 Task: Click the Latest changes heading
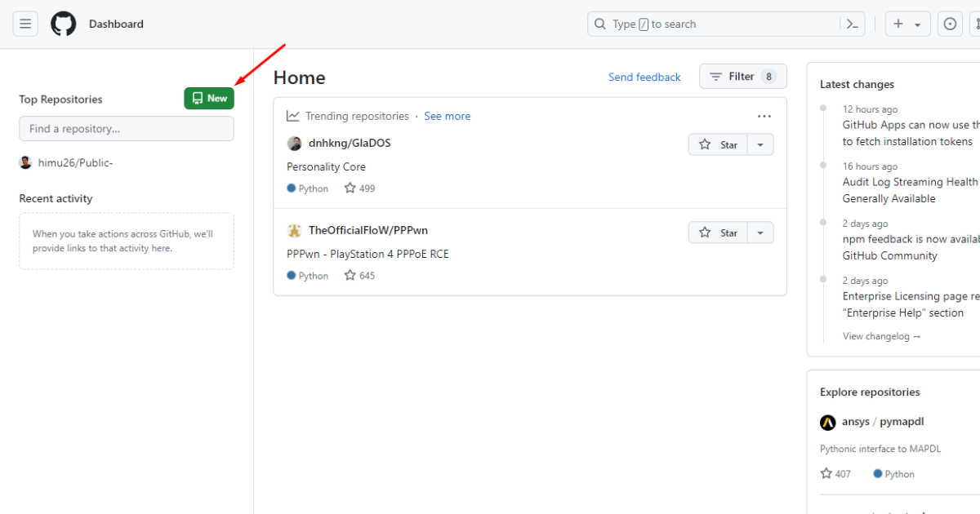pos(857,84)
